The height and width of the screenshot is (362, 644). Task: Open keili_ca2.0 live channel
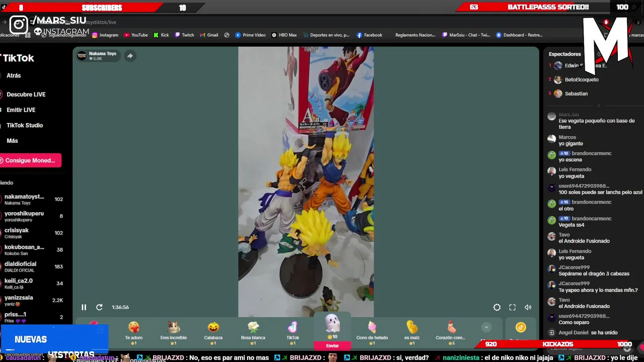point(33,284)
